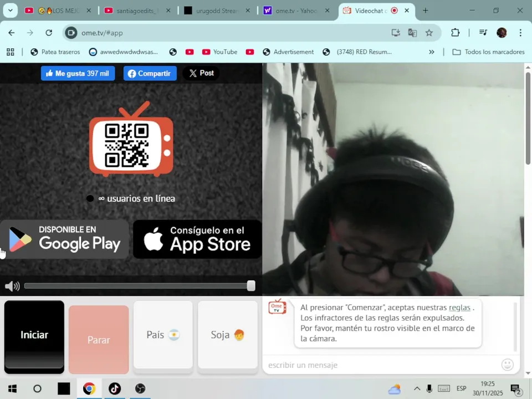The image size is (532, 399).
Task: Open the emoji picker smiley icon
Action: pos(507,365)
